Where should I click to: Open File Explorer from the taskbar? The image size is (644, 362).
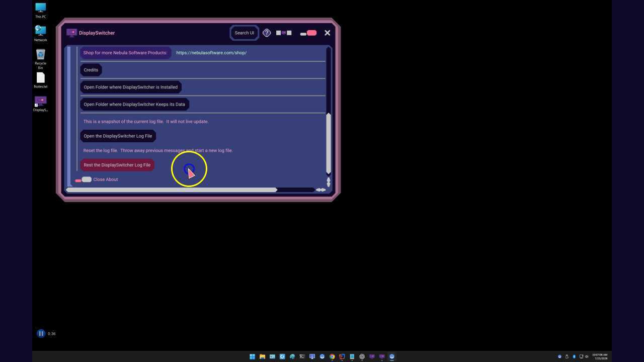pyautogui.click(x=262, y=356)
